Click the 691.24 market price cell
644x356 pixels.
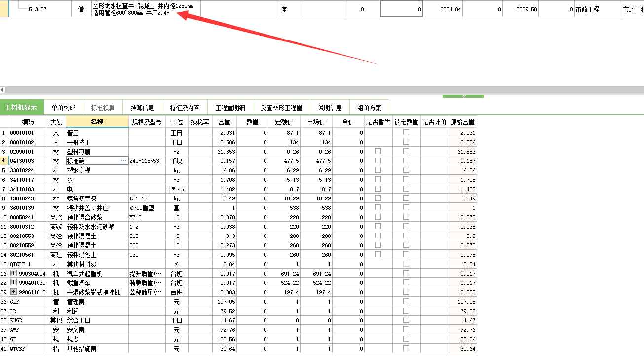point(316,274)
